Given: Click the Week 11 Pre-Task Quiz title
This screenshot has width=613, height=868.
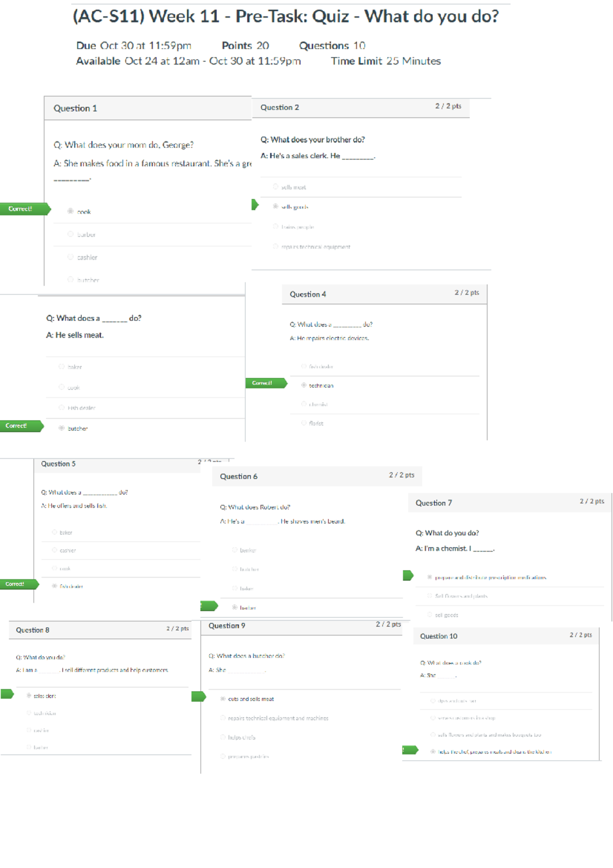Looking at the screenshot, I should click(286, 16).
